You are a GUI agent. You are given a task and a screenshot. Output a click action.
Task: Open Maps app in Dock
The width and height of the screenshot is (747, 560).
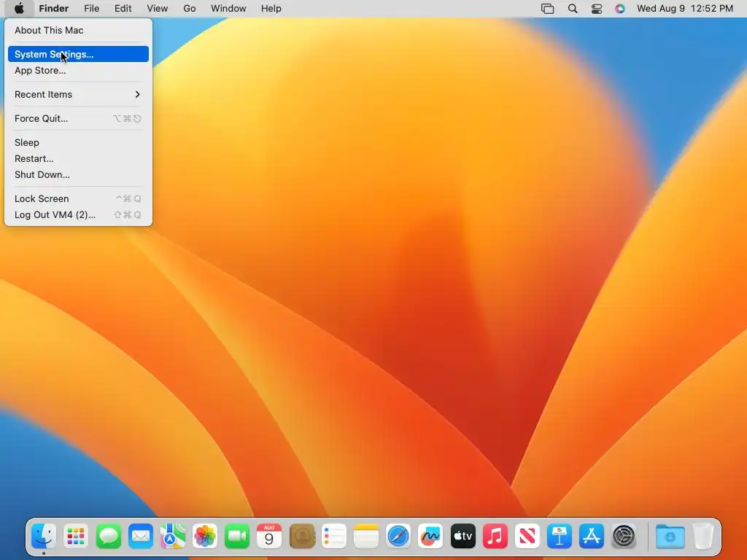pyautogui.click(x=172, y=536)
